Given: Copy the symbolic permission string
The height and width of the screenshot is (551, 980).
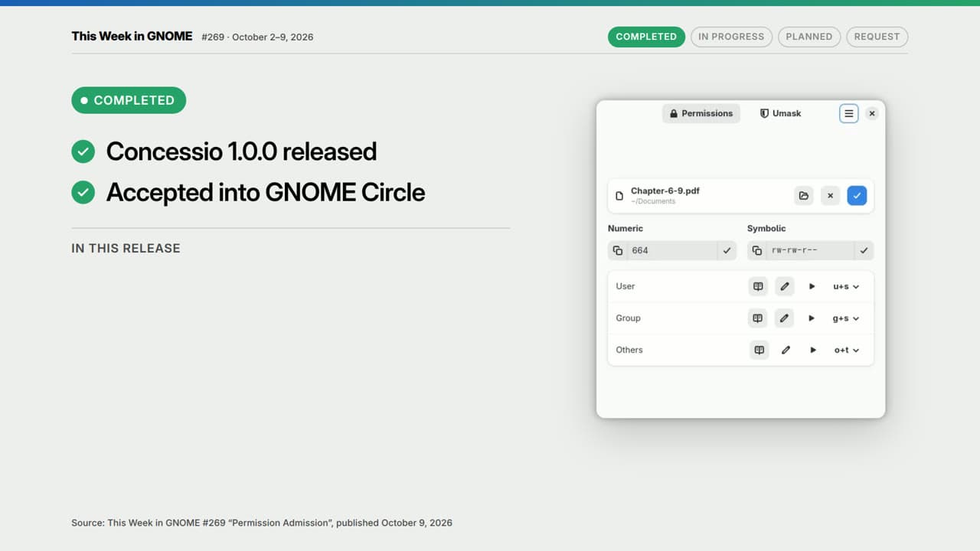Looking at the screenshot, I should point(757,250).
